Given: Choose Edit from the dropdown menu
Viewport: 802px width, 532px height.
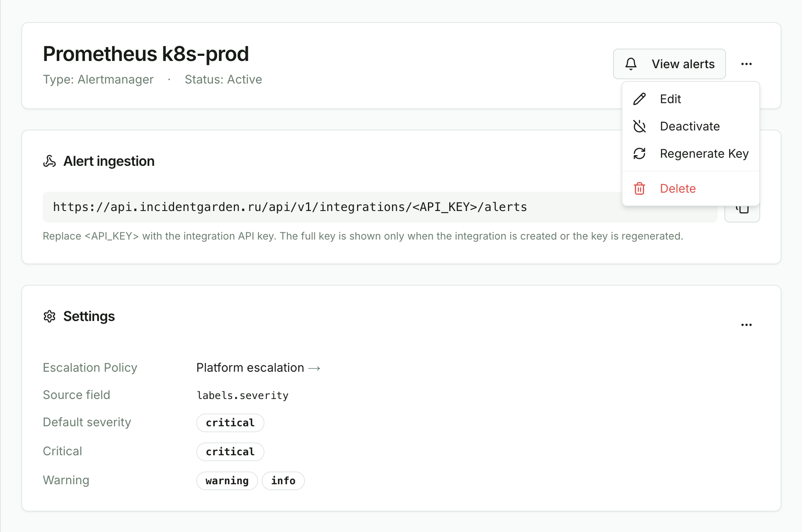Looking at the screenshot, I should click(x=691, y=99).
